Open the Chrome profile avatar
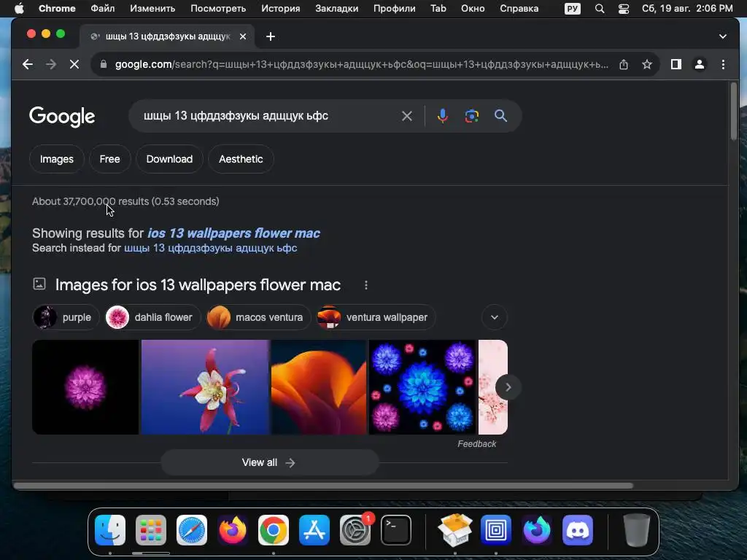Image resolution: width=747 pixels, height=560 pixels. (x=700, y=64)
